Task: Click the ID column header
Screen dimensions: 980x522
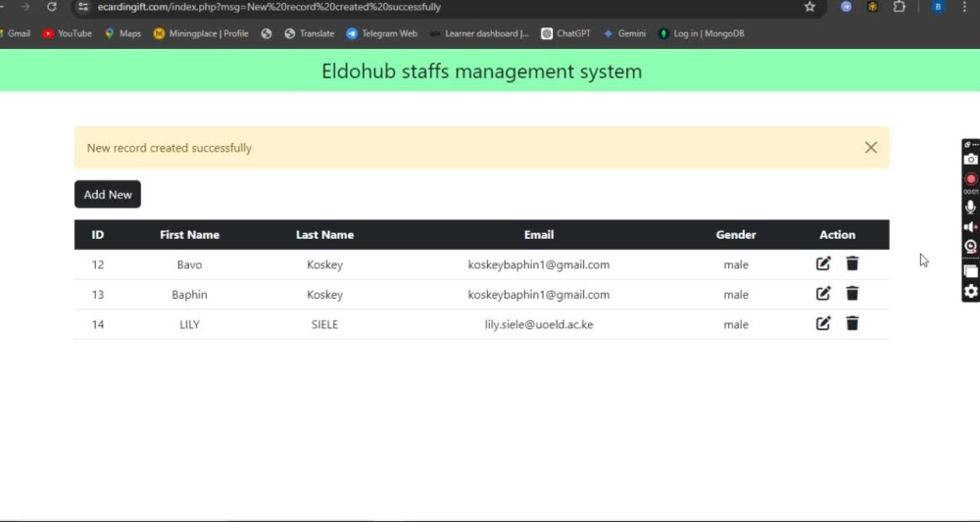Action: coord(97,235)
